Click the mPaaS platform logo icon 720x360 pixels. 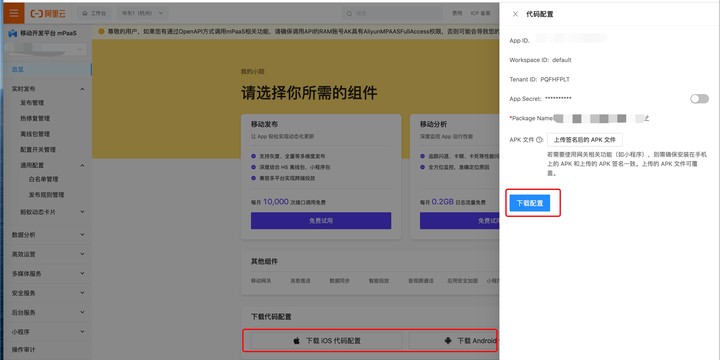[x=13, y=33]
